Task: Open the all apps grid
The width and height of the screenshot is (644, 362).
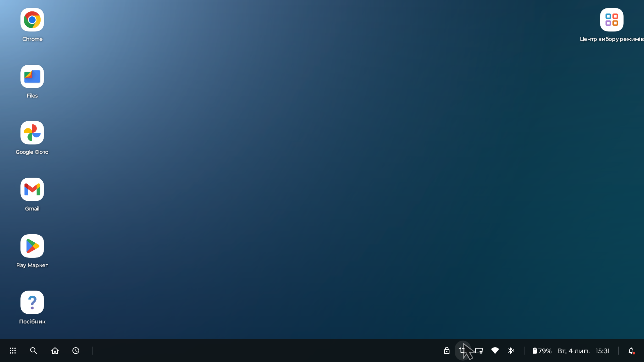Action: point(13,351)
